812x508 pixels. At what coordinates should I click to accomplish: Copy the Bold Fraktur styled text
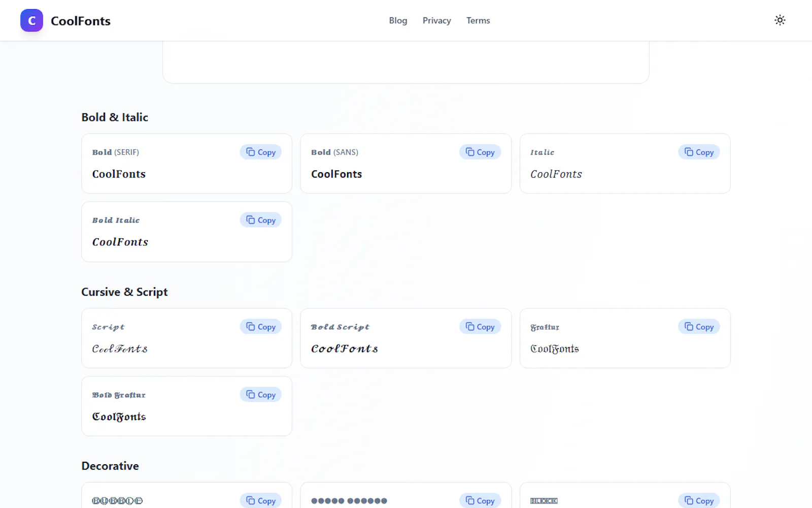(x=261, y=395)
